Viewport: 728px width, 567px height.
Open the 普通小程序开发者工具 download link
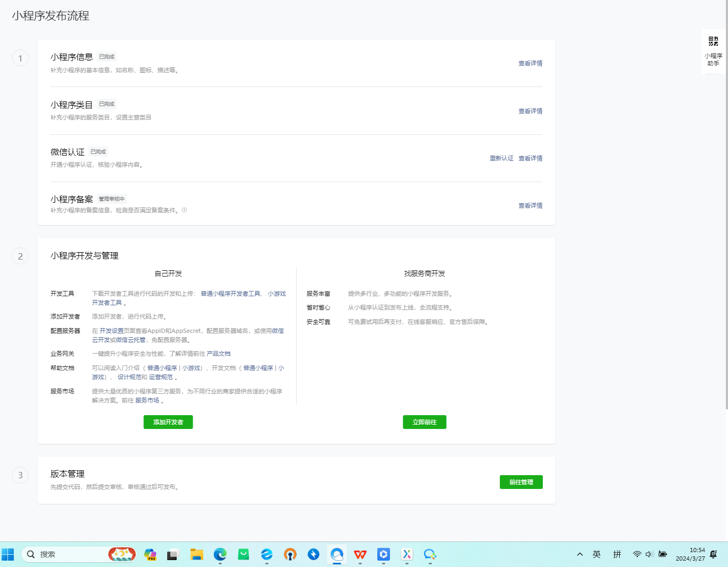pos(230,294)
